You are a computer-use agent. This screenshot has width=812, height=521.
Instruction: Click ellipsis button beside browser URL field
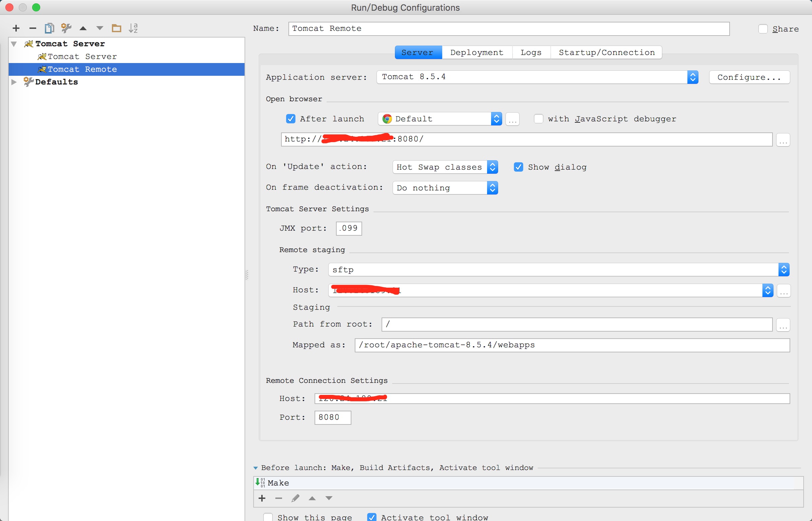click(x=783, y=140)
